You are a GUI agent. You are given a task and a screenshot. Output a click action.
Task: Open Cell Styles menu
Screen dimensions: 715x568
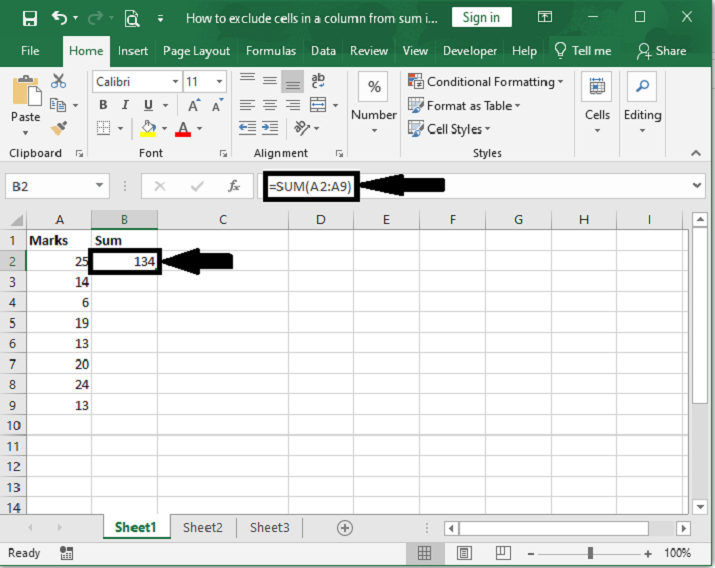(449, 129)
